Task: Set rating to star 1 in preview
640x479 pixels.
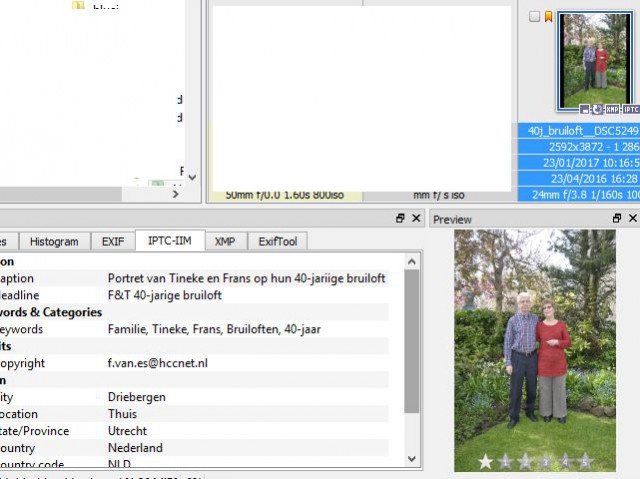Action: 505,462
